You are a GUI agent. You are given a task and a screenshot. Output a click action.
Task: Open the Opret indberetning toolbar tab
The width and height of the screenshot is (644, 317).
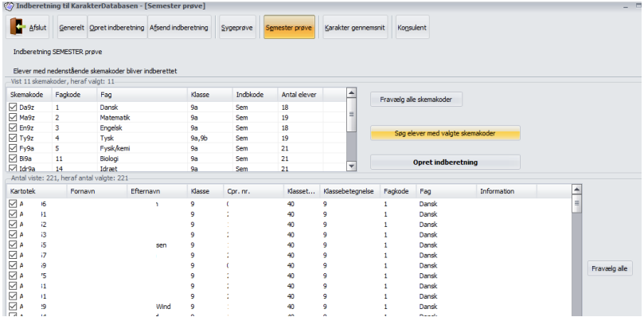pyautogui.click(x=117, y=28)
